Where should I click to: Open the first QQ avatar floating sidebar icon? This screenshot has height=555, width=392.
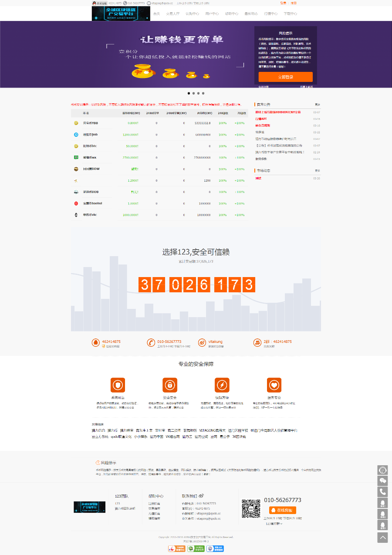382,503
